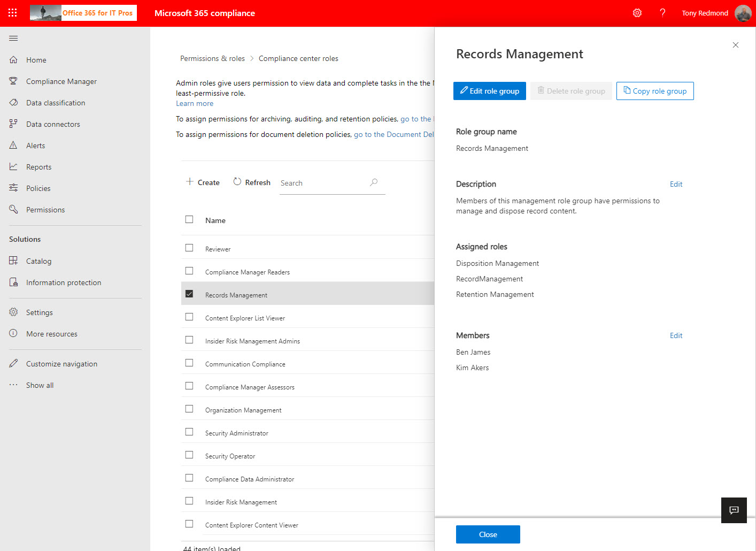Sort by the Name column header
The height and width of the screenshot is (551, 756).
coord(215,220)
